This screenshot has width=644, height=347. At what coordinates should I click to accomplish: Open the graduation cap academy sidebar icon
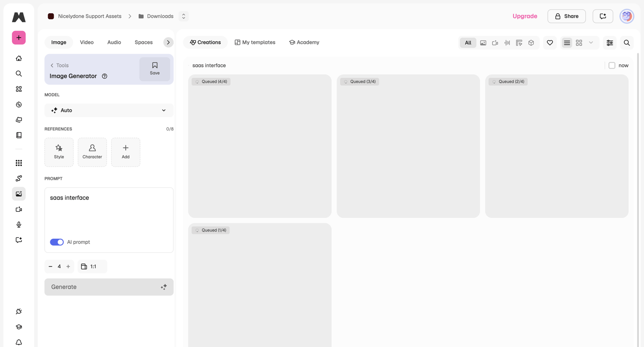(x=19, y=327)
